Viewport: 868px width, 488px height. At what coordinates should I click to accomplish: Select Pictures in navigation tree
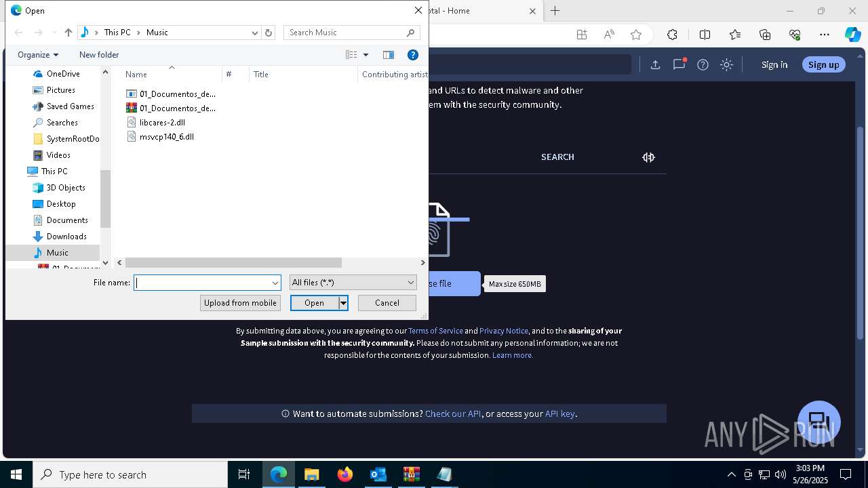tap(60, 90)
